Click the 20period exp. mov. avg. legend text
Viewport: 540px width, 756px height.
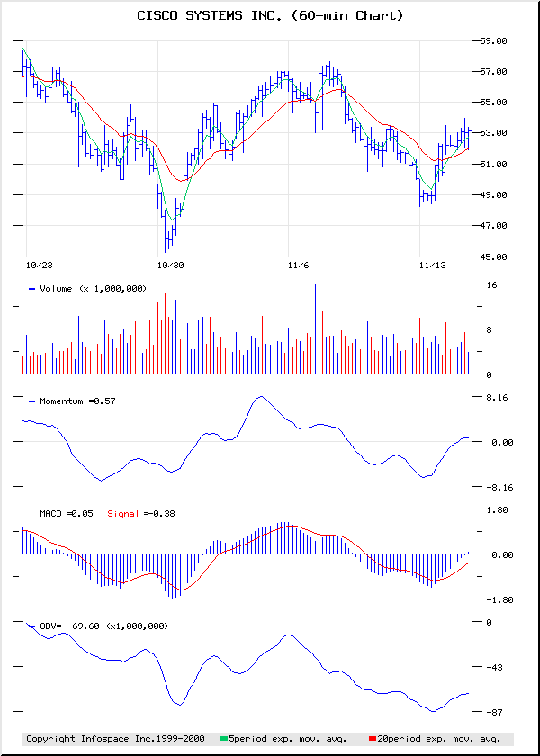(438, 739)
